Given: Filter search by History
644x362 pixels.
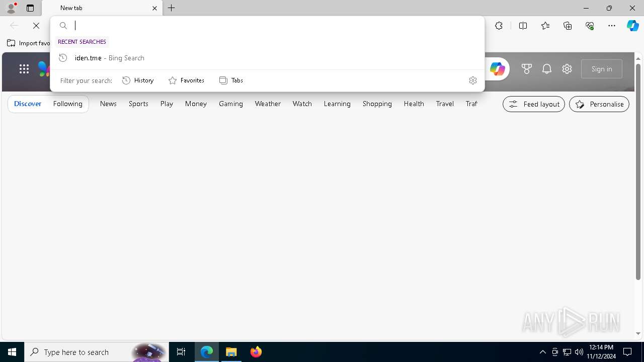Looking at the screenshot, I should coord(138,80).
